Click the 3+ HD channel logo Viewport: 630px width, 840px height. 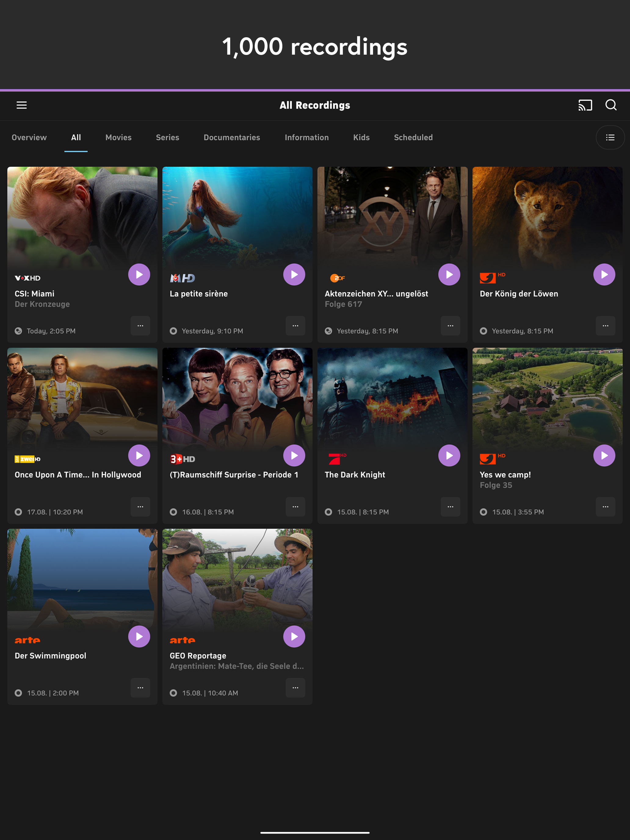click(x=182, y=459)
